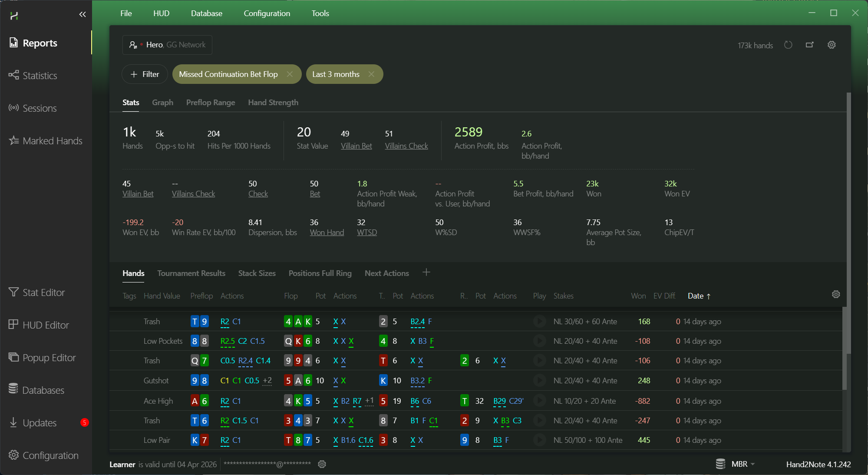
Task: Remove Missed Continuation Bet Flop filter
Action: tap(290, 74)
